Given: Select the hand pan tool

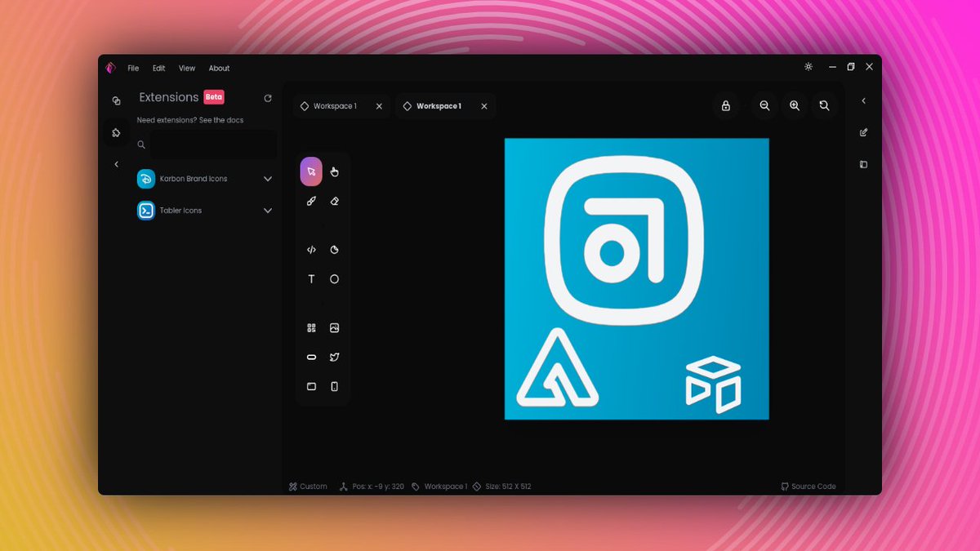Looking at the screenshot, I should 335,171.
